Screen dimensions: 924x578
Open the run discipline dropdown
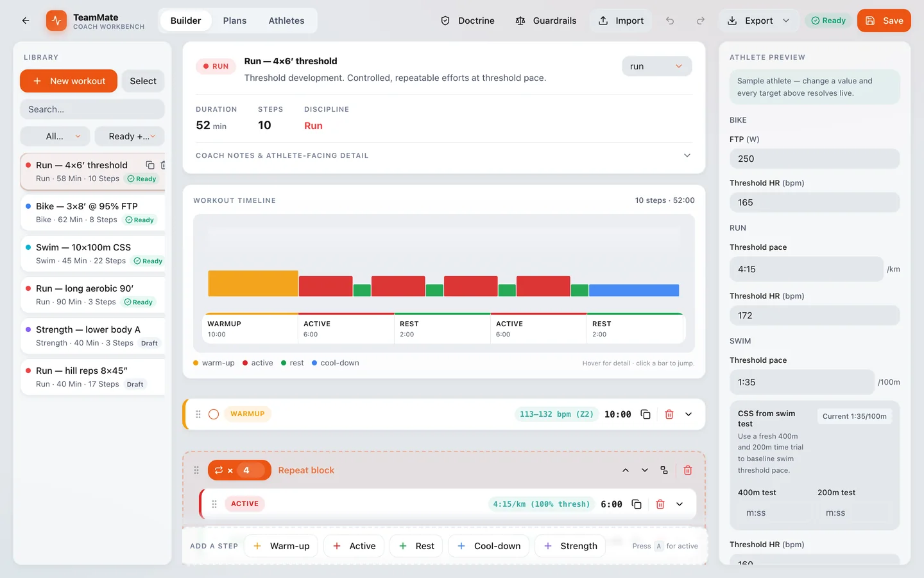[x=656, y=66]
